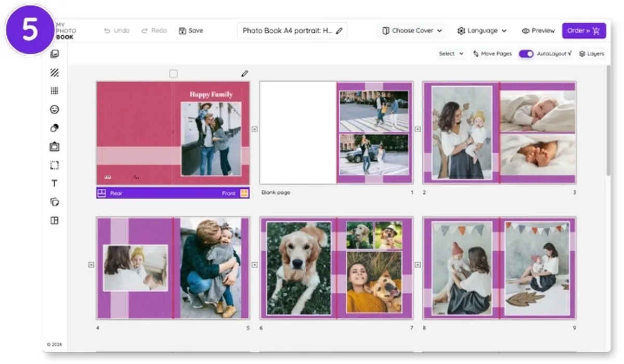Open the Select dropdown
The height and width of the screenshot is (364, 624).
pyautogui.click(x=451, y=54)
